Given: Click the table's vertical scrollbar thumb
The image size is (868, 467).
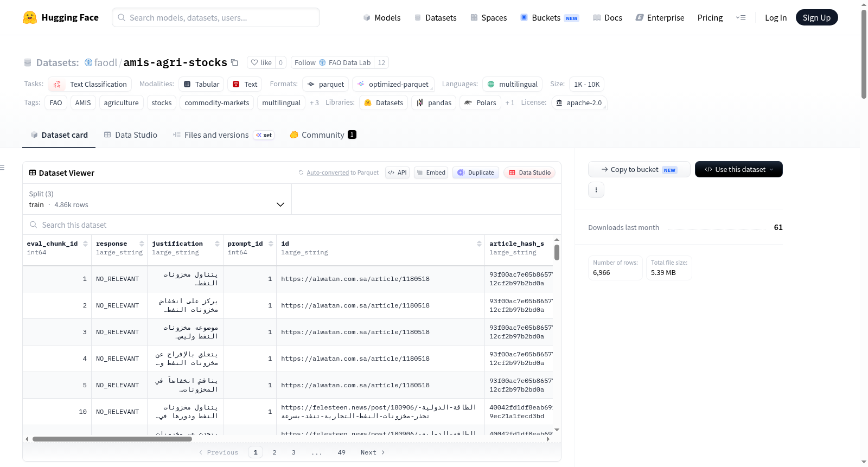Looking at the screenshot, I should tap(557, 252).
